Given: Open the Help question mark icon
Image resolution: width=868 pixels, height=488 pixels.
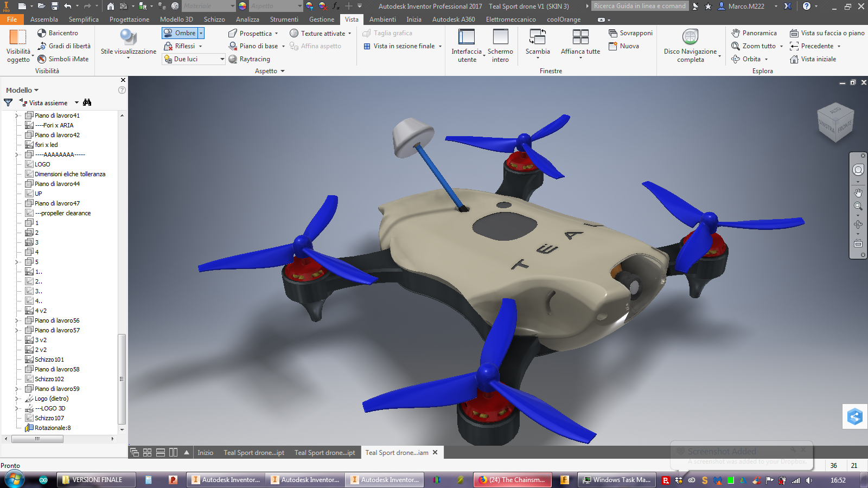Looking at the screenshot, I should click(x=807, y=6).
